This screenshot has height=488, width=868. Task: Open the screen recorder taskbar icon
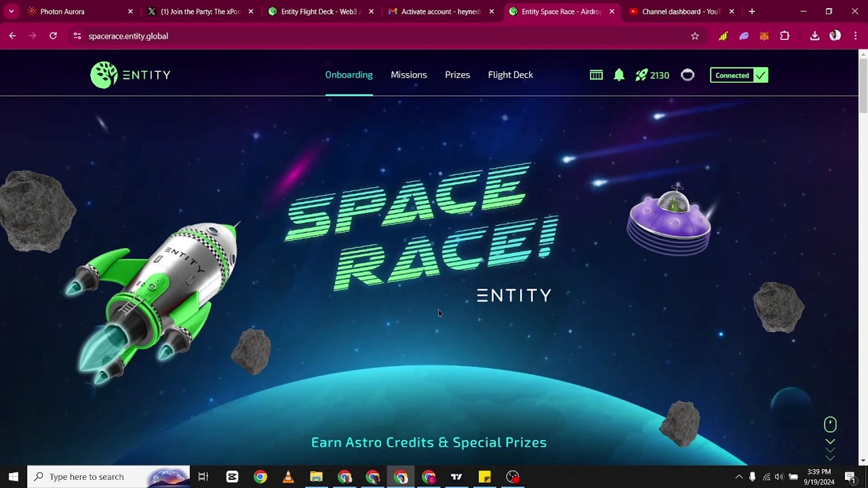(513, 476)
